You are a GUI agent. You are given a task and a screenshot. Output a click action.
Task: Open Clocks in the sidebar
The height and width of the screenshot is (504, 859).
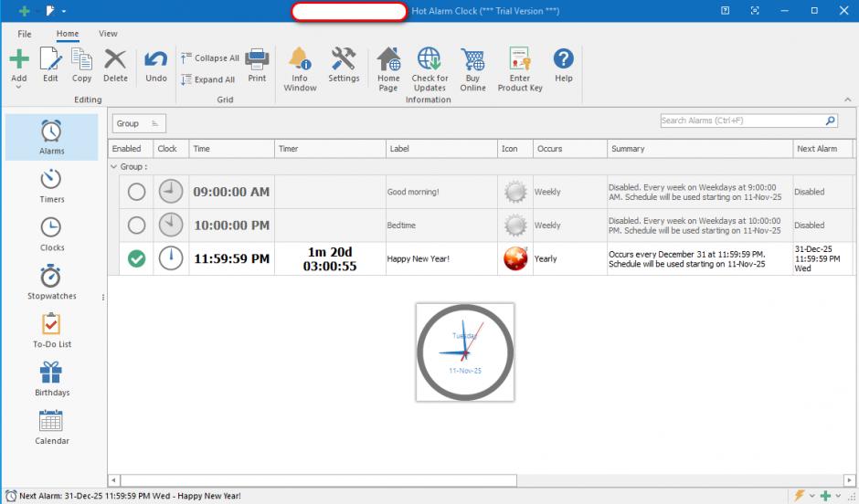[x=51, y=235]
